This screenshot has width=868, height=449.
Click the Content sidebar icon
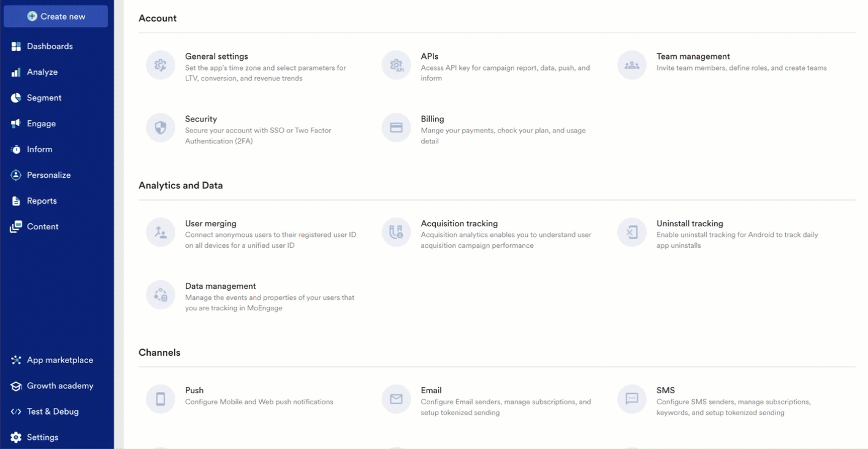coord(16,227)
